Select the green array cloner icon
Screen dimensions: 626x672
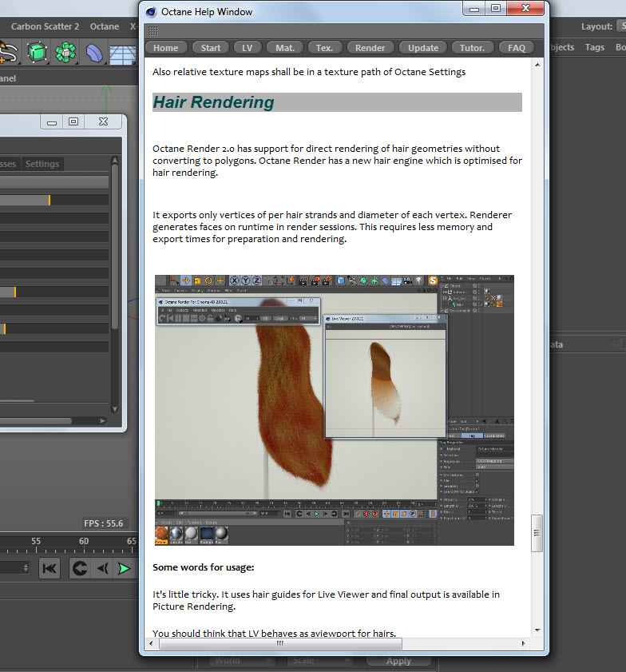click(65, 52)
